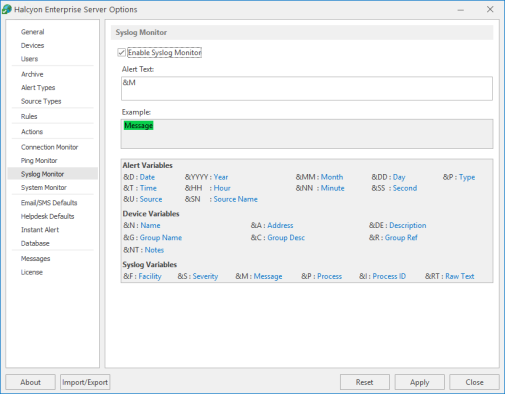
Task: Insert the &DE Description variable
Action: click(408, 225)
